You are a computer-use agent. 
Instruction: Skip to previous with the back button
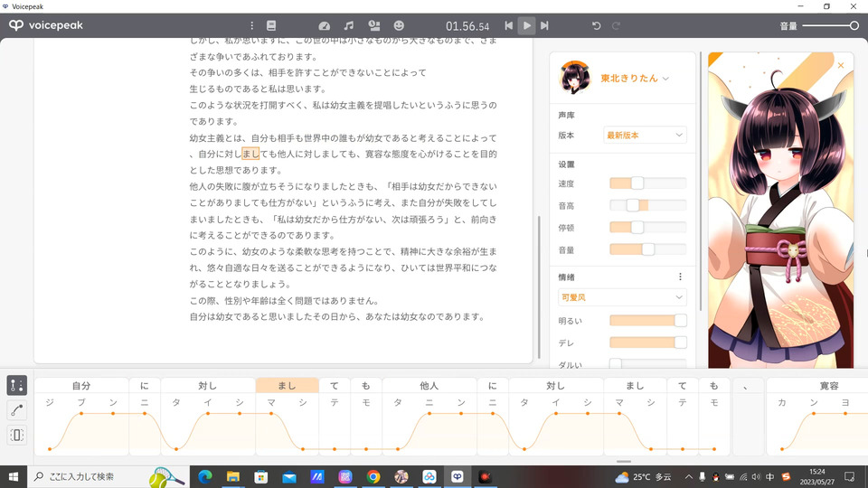pos(508,25)
